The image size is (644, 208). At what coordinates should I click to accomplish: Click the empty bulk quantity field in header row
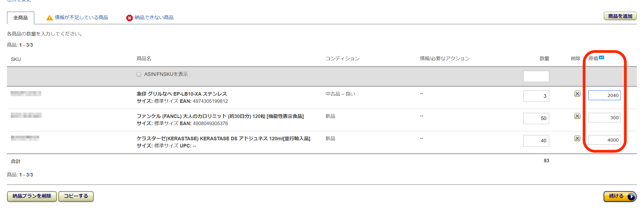click(x=536, y=76)
